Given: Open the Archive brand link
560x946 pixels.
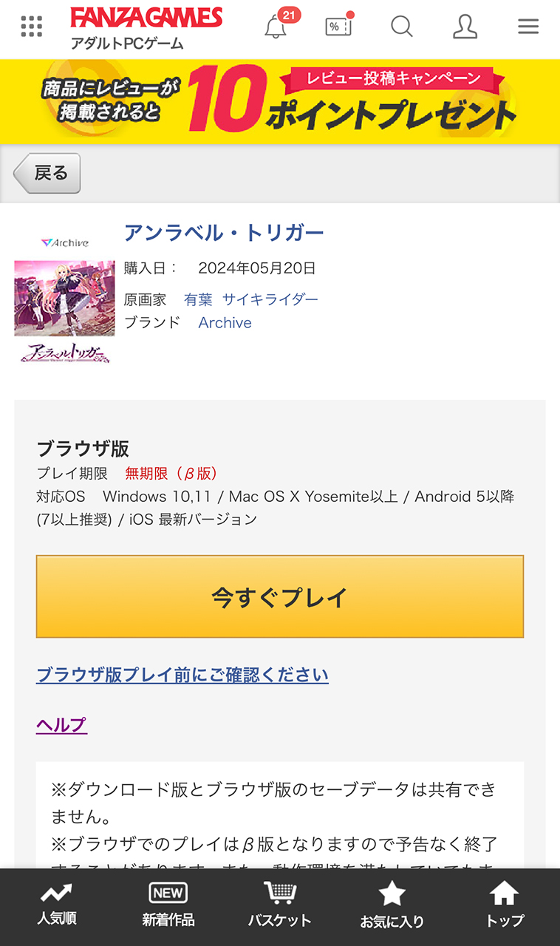Looking at the screenshot, I should [x=225, y=323].
